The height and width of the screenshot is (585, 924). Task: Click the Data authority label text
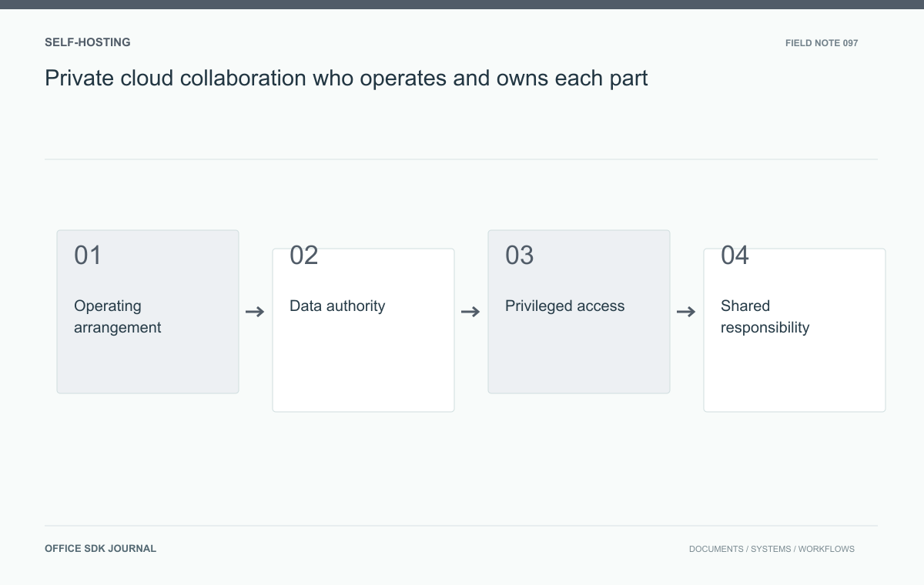337,306
